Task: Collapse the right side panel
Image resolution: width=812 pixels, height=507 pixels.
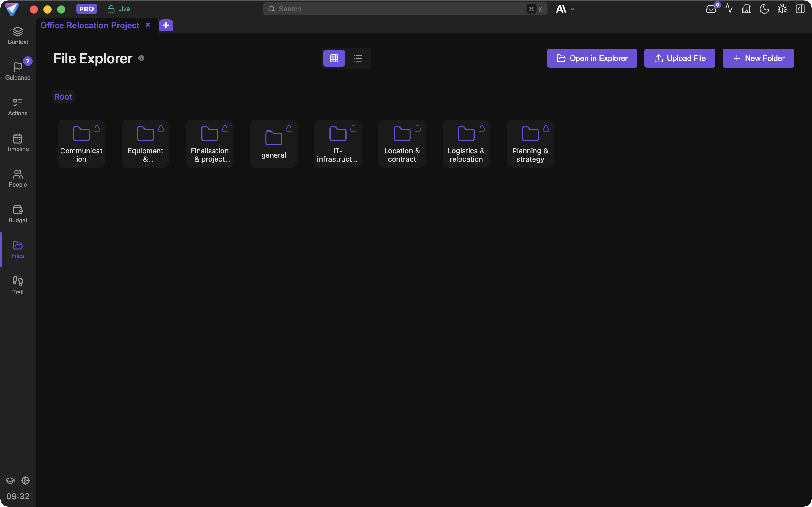Action: pos(800,9)
